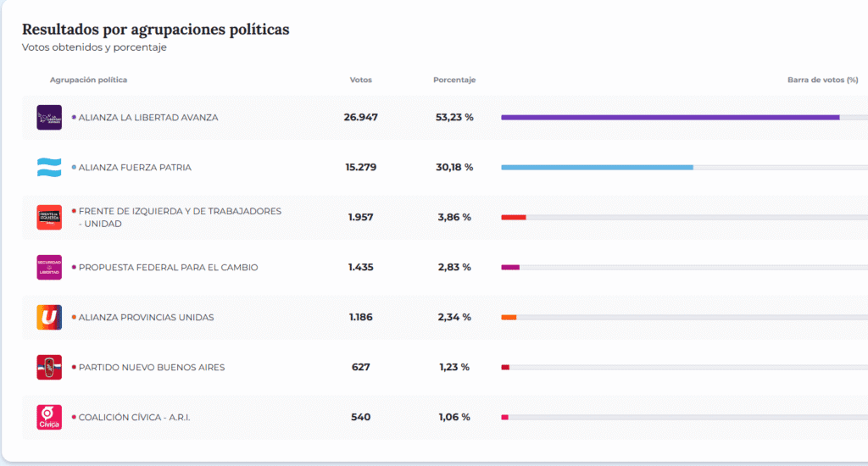Click the Propuesta Federal para el Cambio logo
Viewport: 868px width, 466px height.
point(49,267)
